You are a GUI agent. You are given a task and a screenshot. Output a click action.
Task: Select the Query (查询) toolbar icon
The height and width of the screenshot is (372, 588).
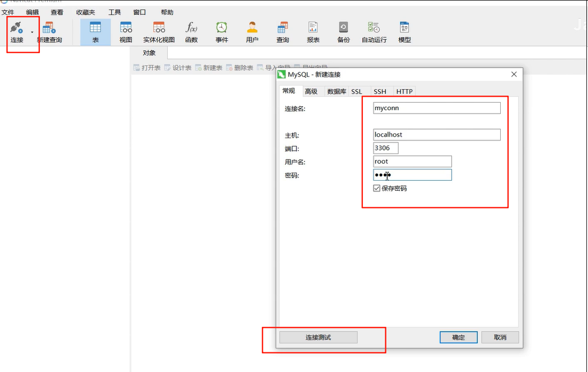coord(283,32)
